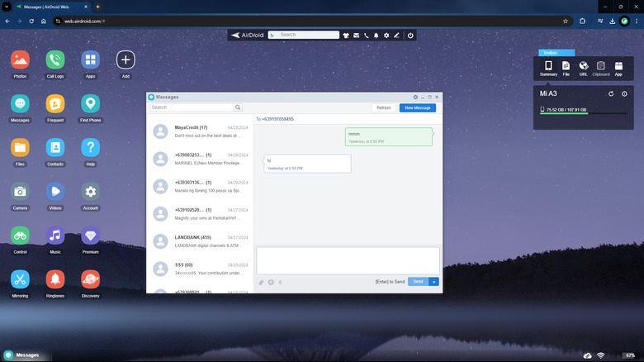Image resolution: width=644 pixels, height=362 pixels.
Task: Click the Refresh button in Messages
Action: pyautogui.click(x=384, y=107)
